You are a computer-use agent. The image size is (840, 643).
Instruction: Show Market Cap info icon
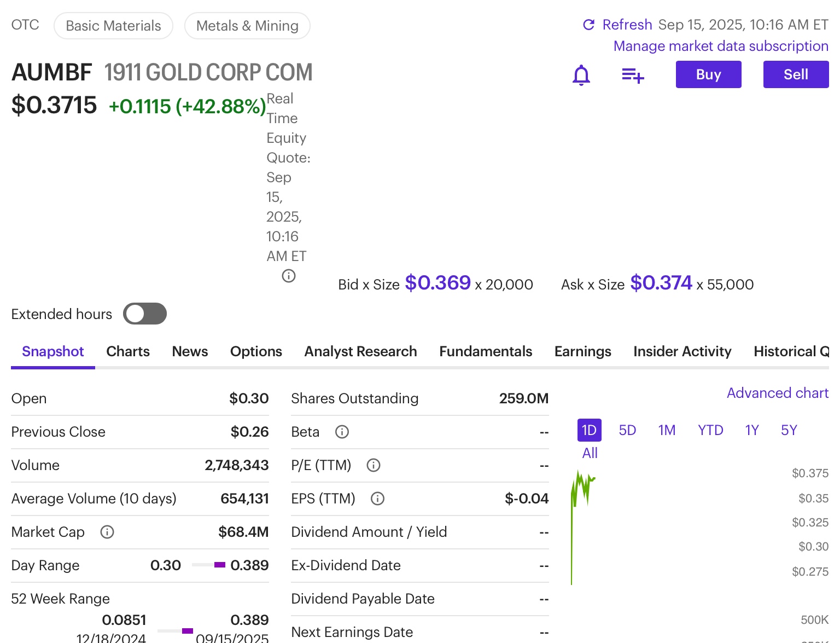(x=107, y=532)
